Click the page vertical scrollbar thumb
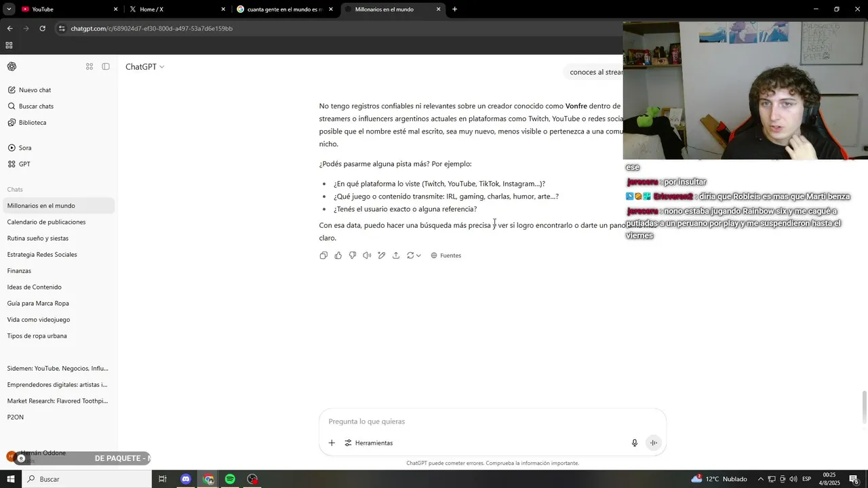 pyautogui.click(x=864, y=407)
